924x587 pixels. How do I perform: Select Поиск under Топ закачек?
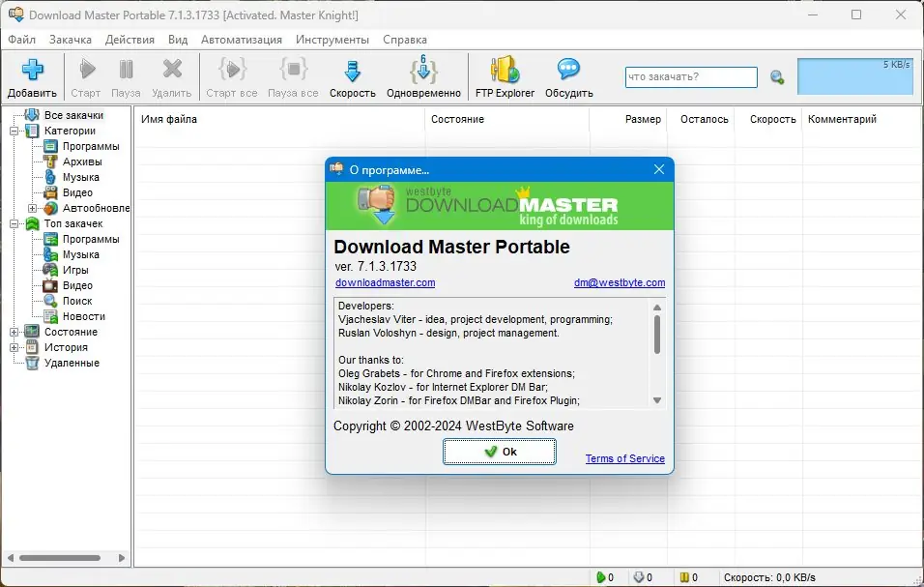pos(77,301)
